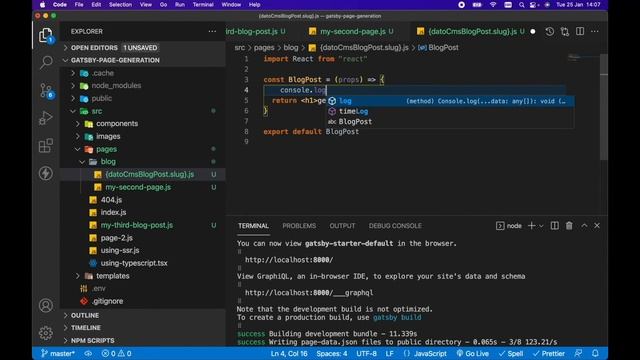
Task: Select log autocomplete suggestion
Action: pyautogui.click(x=450, y=101)
